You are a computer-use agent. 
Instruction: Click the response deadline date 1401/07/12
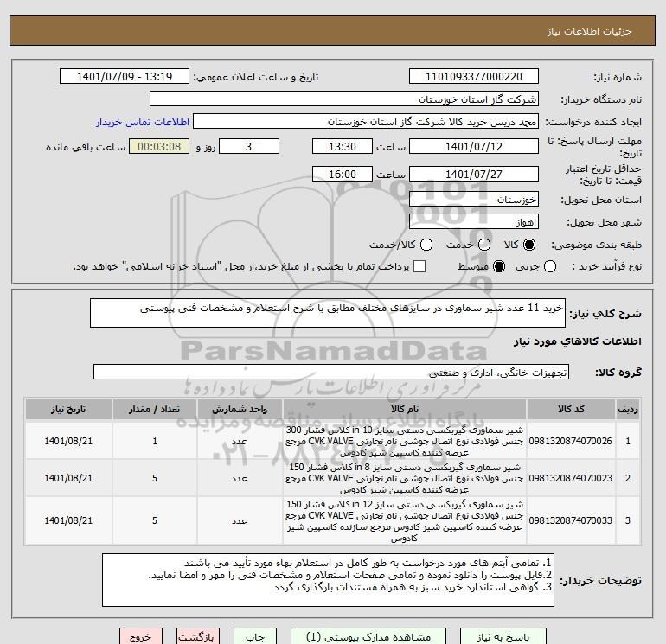pyautogui.click(x=474, y=146)
